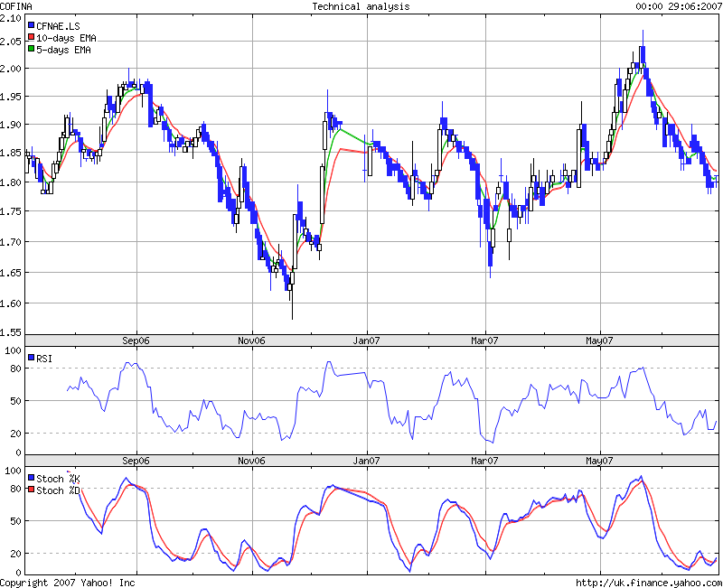This screenshot has height=588, width=723.
Task: Select Mar07 date label under RSI panel
Action: point(484,461)
